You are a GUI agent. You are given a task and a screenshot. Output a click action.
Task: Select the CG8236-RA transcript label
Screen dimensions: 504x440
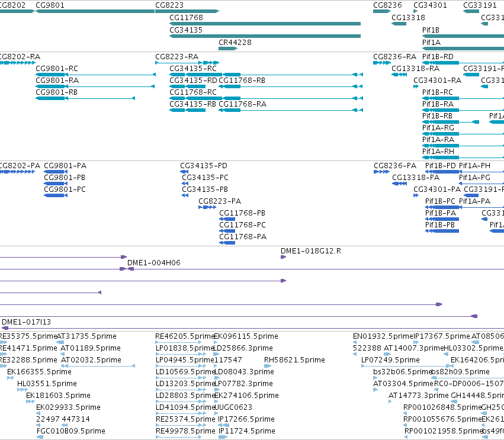pos(394,57)
